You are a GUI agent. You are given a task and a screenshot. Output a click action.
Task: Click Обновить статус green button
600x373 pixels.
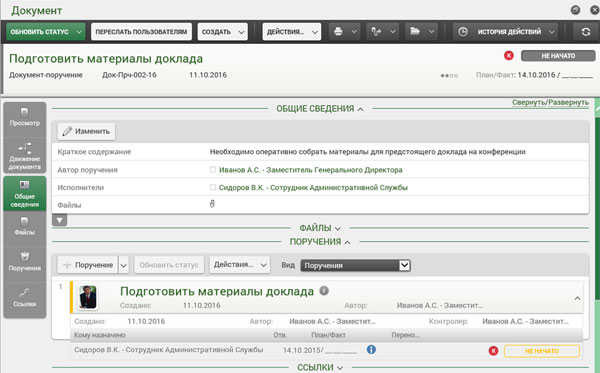click(46, 32)
